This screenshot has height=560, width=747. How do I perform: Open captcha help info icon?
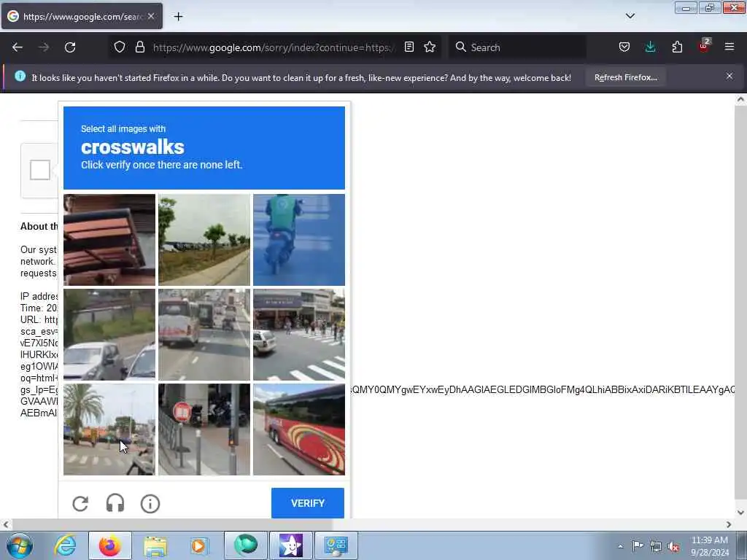[150, 503]
